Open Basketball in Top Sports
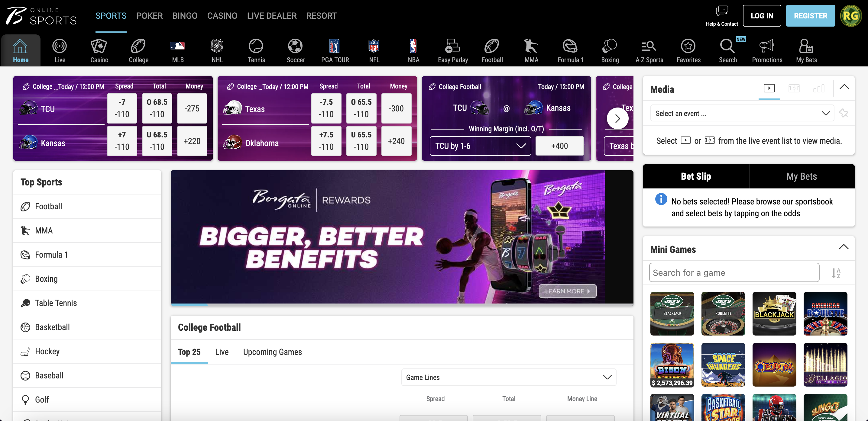The height and width of the screenshot is (421, 868). 87,327
